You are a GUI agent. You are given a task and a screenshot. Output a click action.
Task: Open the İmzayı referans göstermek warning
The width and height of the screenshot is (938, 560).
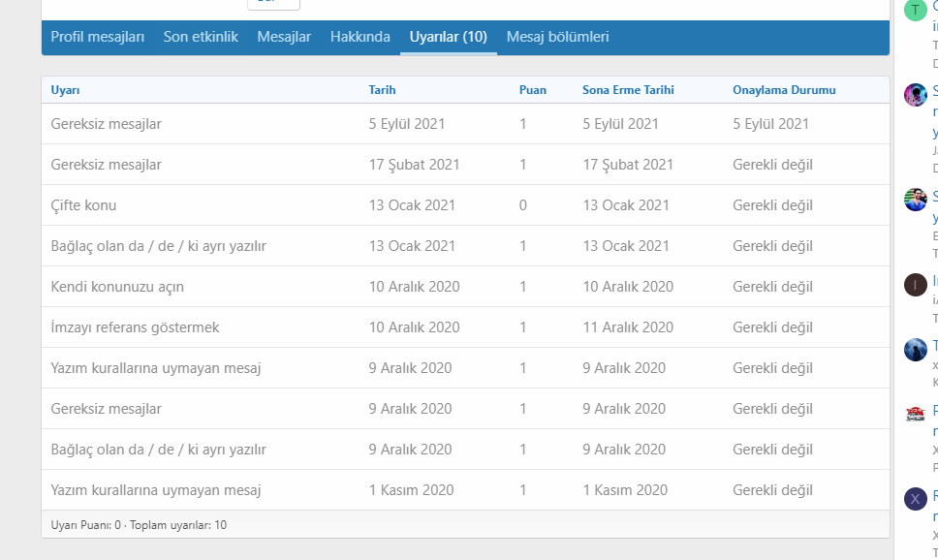pyautogui.click(x=136, y=327)
